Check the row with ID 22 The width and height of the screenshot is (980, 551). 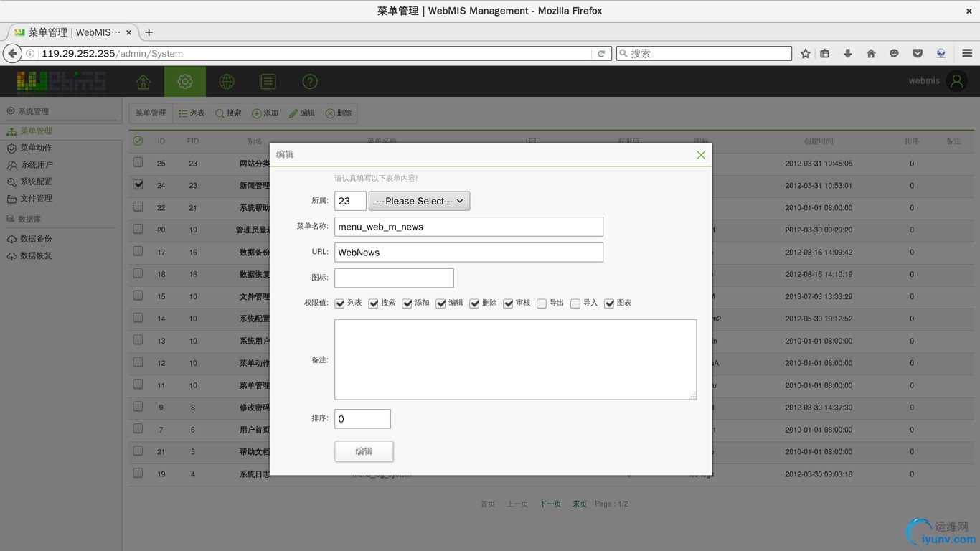pos(138,207)
